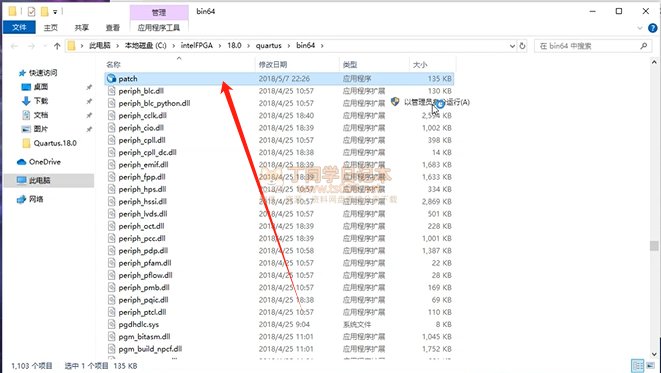
Task: Select periph_pcc.dll file
Action: 142,238
